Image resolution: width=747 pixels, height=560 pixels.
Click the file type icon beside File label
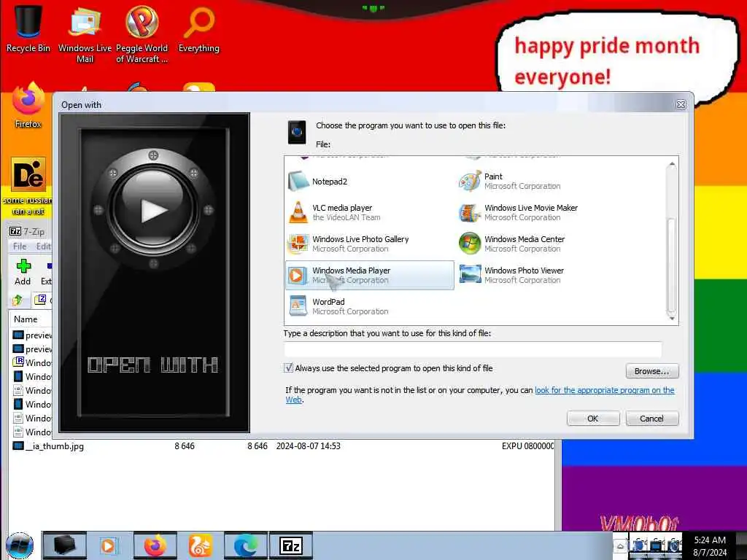296,133
